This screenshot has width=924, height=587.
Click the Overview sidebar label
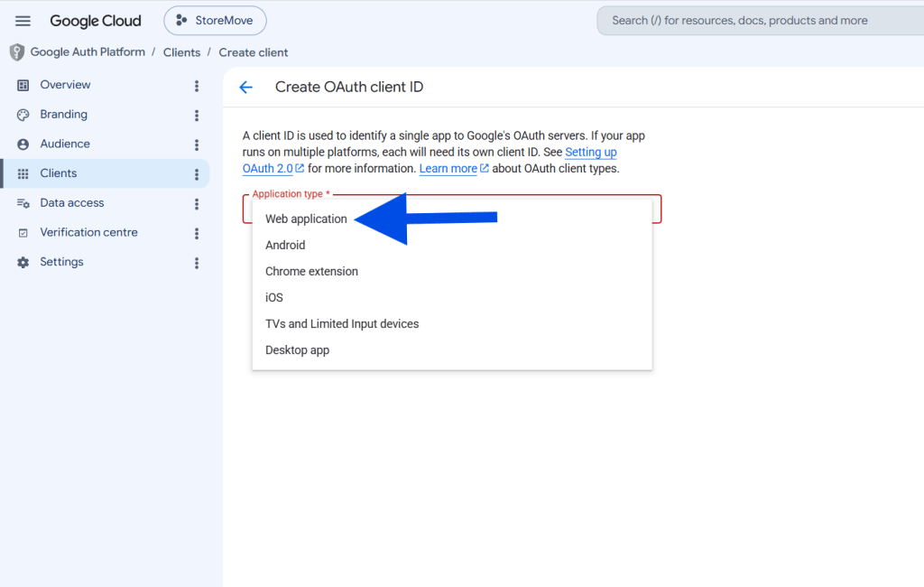(65, 85)
